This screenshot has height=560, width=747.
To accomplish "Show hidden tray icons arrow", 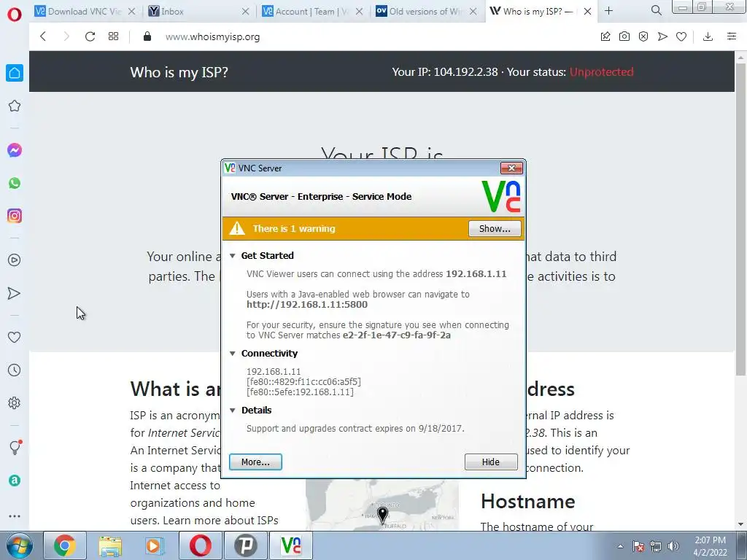I will [x=620, y=546].
